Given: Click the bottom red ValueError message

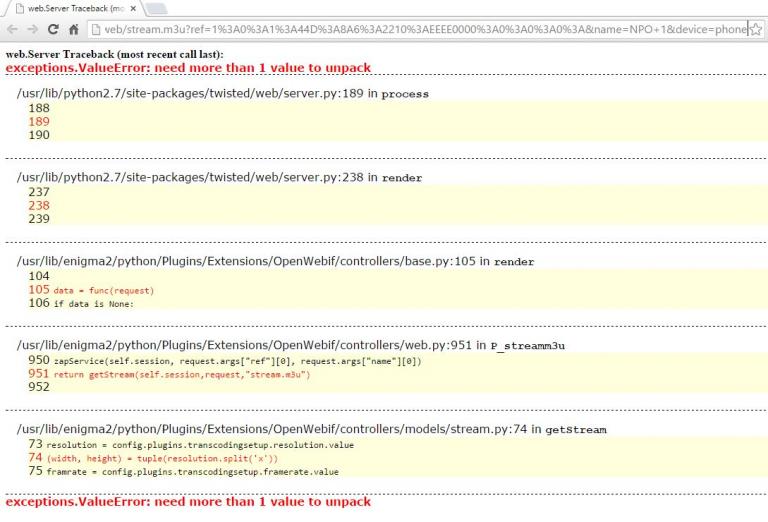Looking at the screenshot, I should 188,501.
